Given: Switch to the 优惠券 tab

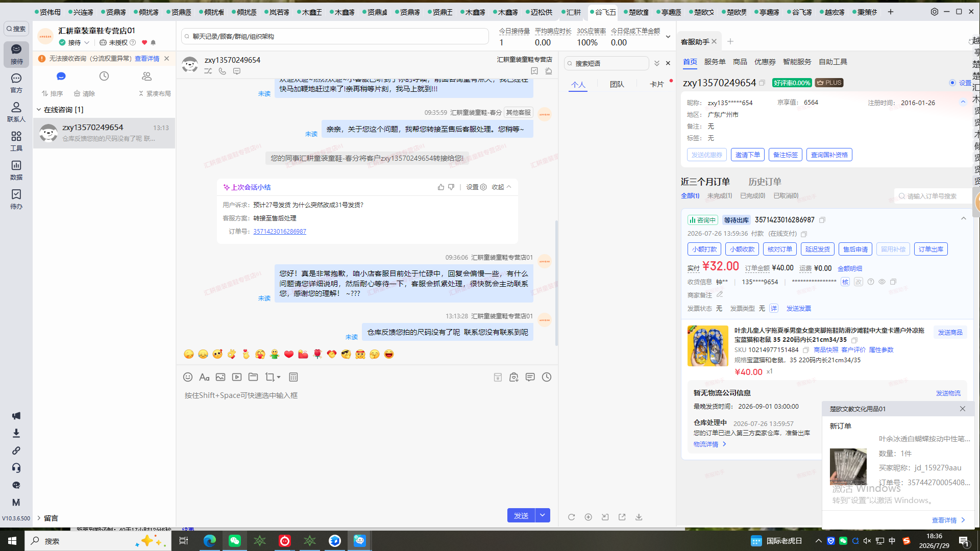Looking at the screenshot, I should coord(765,62).
